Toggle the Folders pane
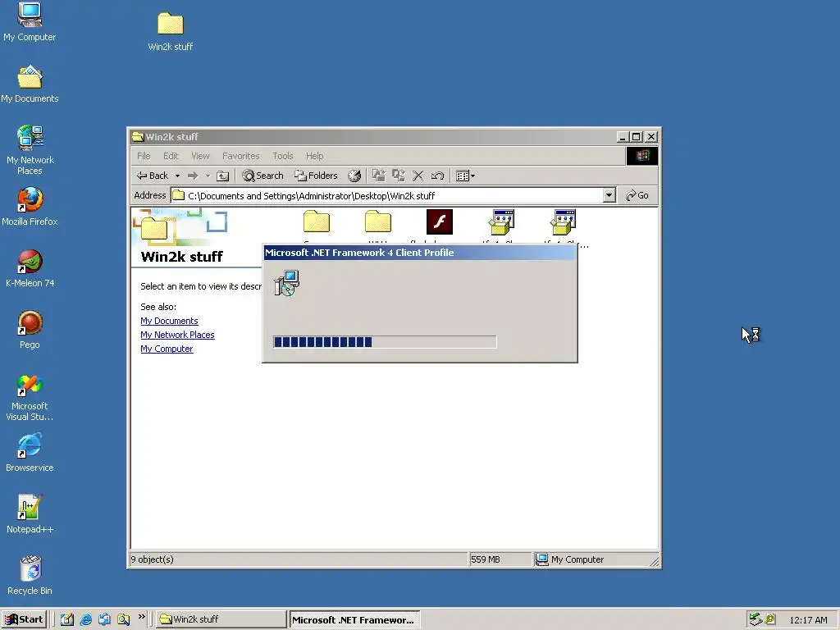The image size is (840, 630). (x=316, y=176)
